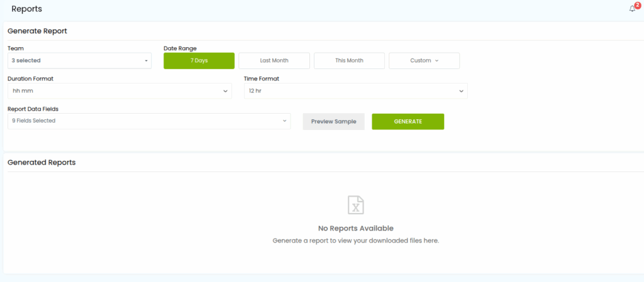
Task: Click the Duration Format chevron arrow
Action: point(226,91)
